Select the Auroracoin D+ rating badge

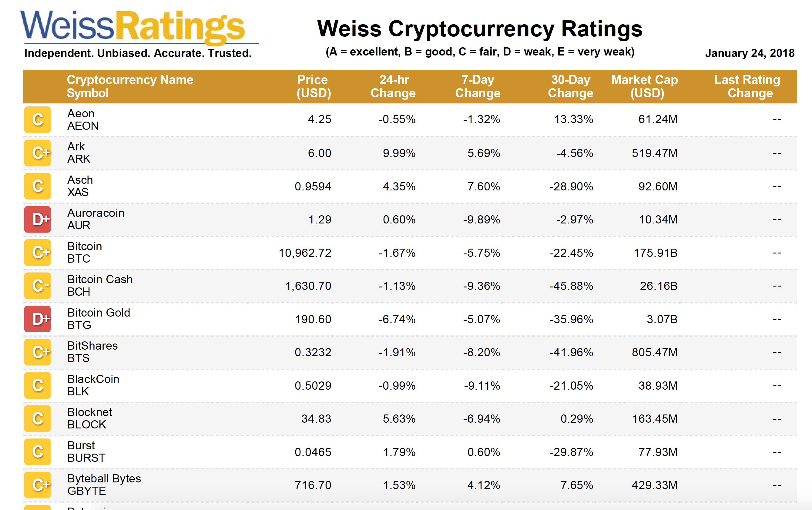click(37, 220)
